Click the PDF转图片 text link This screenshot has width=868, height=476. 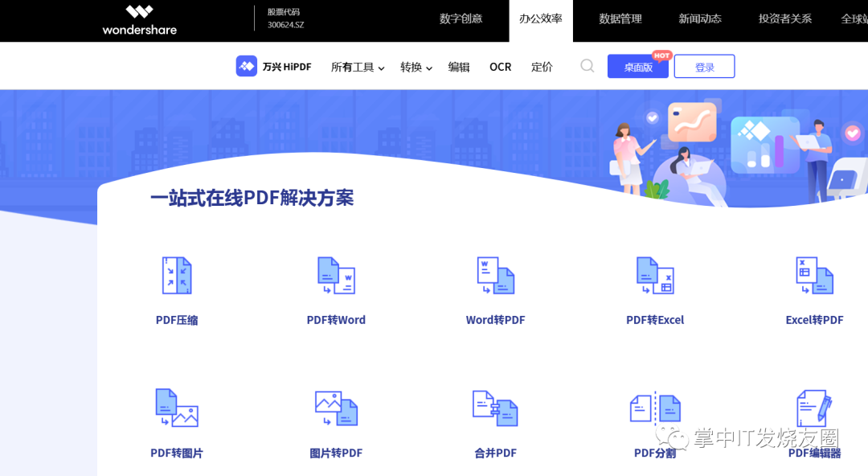(x=177, y=453)
